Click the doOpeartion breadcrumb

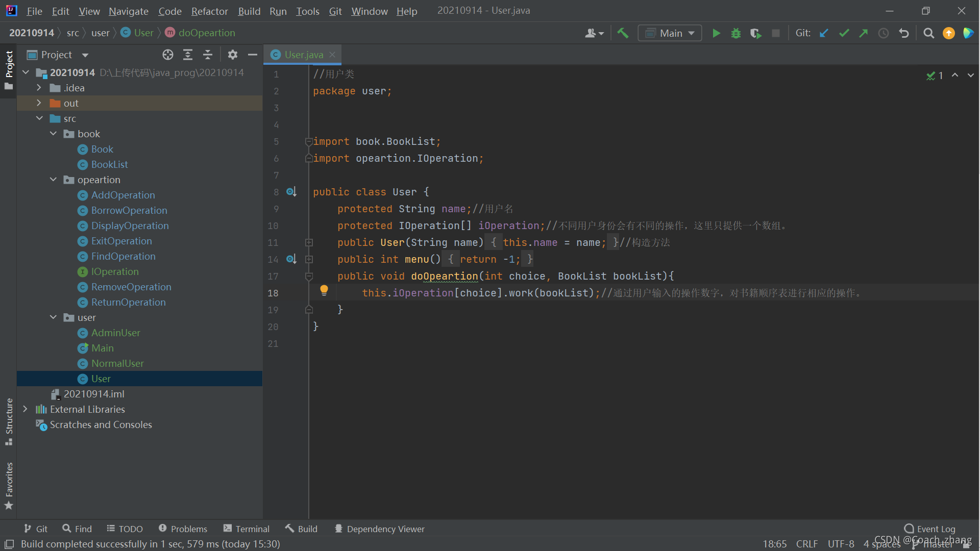pyautogui.click(x=206, y=33)
